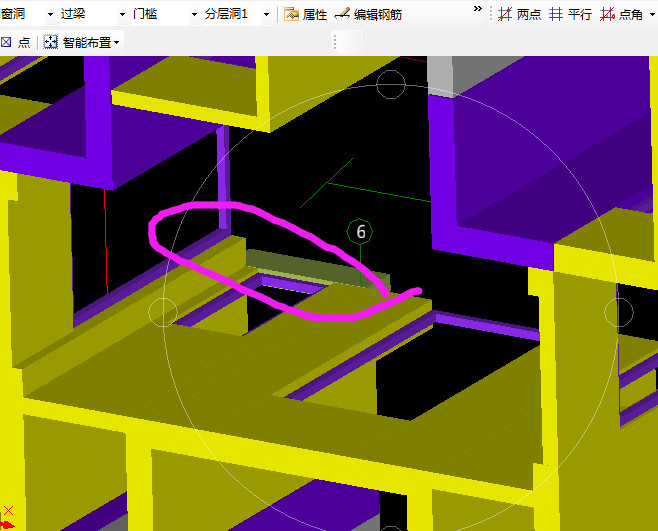Open the 属性 properties button
This screenshot has height=531, width=658.
306,15
